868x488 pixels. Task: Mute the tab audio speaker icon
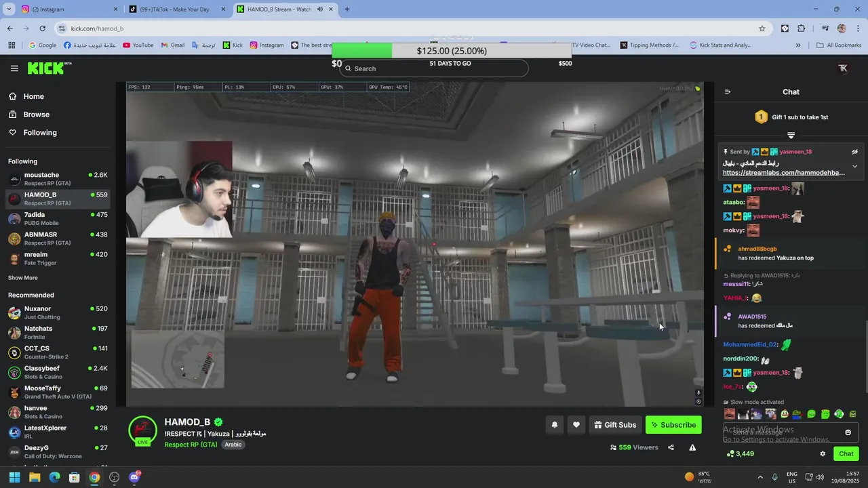[x=319, y=9]
